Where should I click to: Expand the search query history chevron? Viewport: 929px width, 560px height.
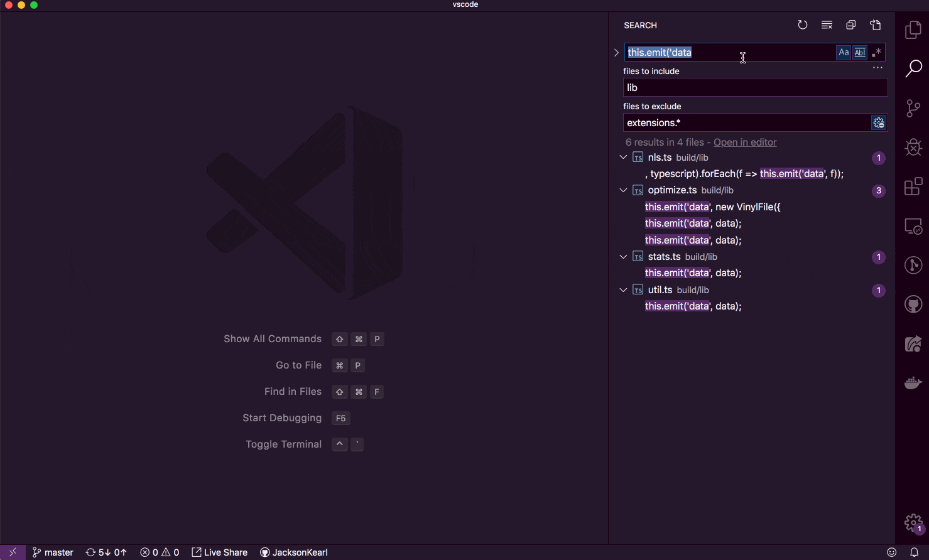(x=616, y=52)
